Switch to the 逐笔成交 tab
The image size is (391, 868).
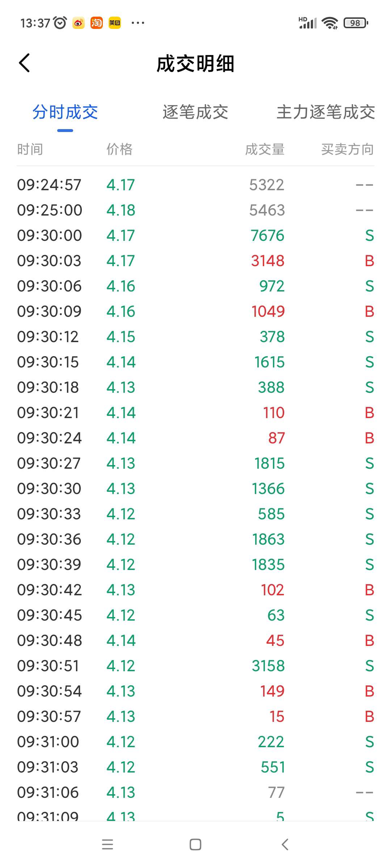pyautogui.click(x=195, y=112)
